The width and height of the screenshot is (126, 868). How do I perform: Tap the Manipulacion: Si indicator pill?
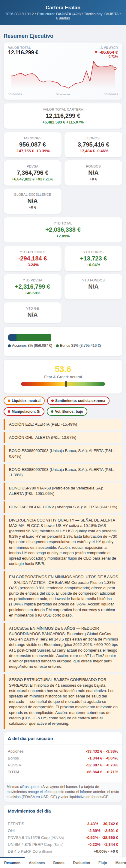24,412
